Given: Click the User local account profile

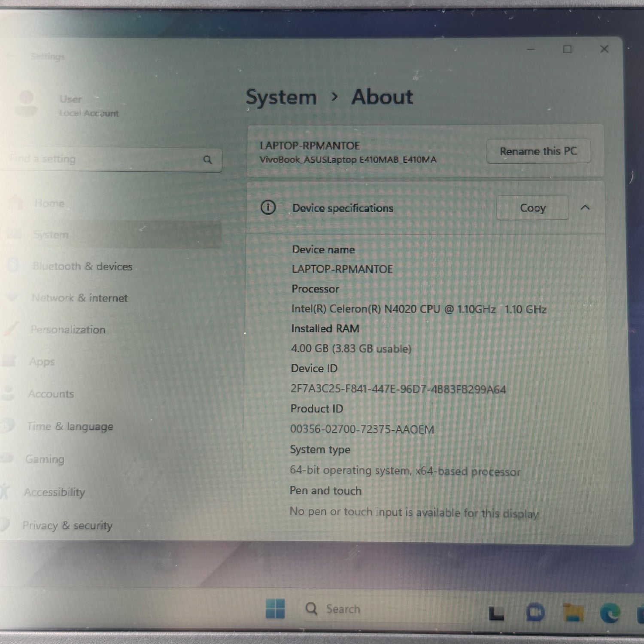Looking at the screenshot, I should (69, 105).
